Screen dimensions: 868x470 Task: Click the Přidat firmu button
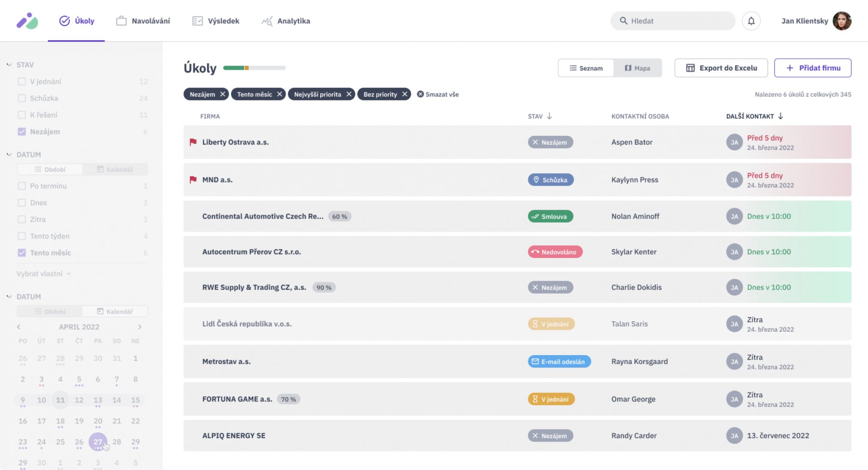pos(812,68)
